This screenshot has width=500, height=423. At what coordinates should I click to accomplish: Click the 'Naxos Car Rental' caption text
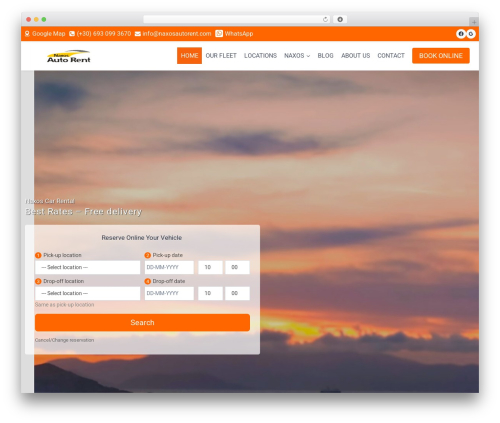50,201
